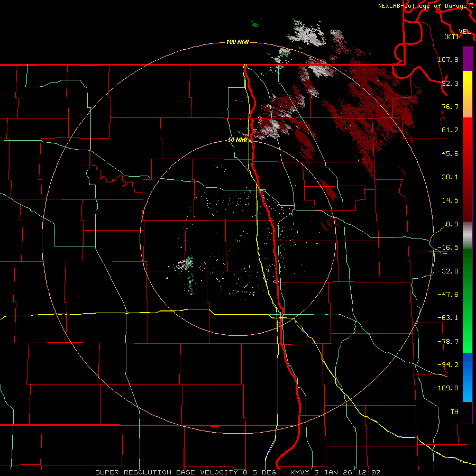Select the 14.5 scale value
This screenshot has width=476, height=476.
[450, 200]
